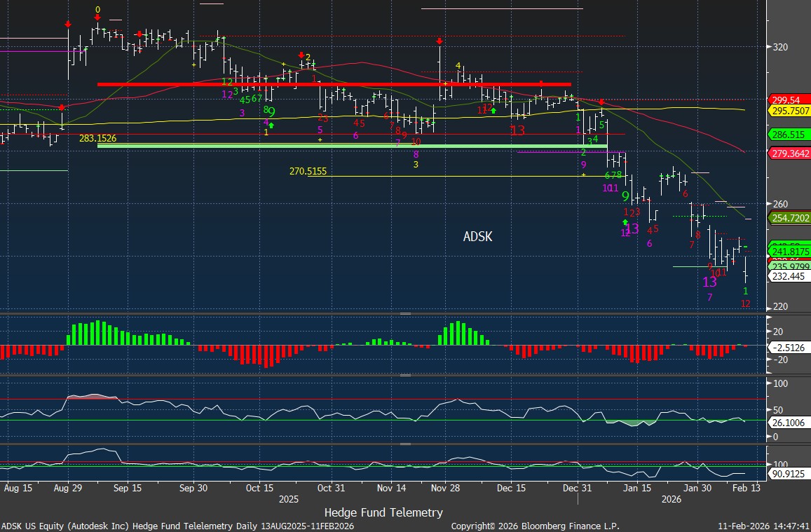811x532 pixels.
Task: Click the ADSK ticker label on the chart
Action: coord(477,237)
